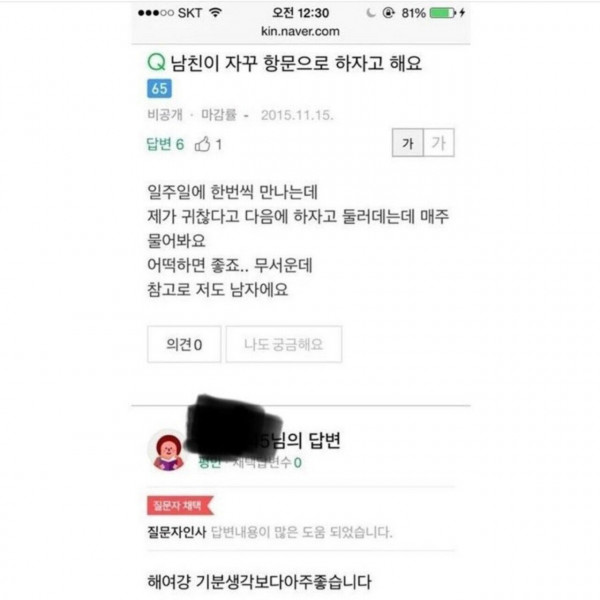This screenshot has height=600, width=600.
Task: Tap the rotation lock status icon
Action: pos(388,13)
